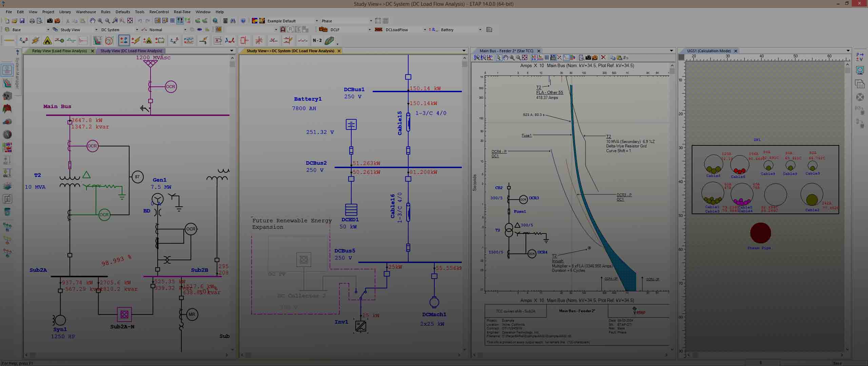Select the Main Bus - Feeder 2 TCC tab
Screen dimensions: 868x366
pyautogui.click(x=506, y=50)
